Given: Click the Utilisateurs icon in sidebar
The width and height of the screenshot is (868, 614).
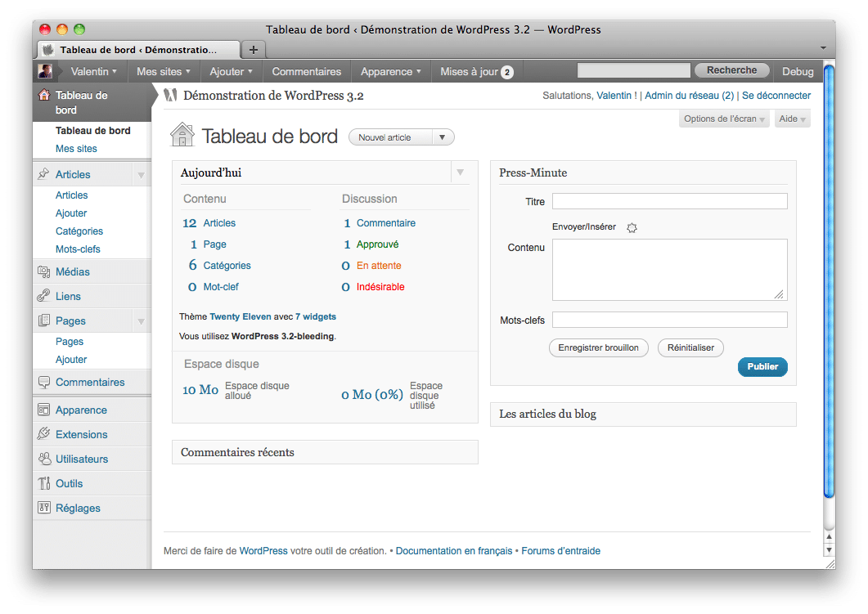Looking at the screenshot, I should 43,459.
